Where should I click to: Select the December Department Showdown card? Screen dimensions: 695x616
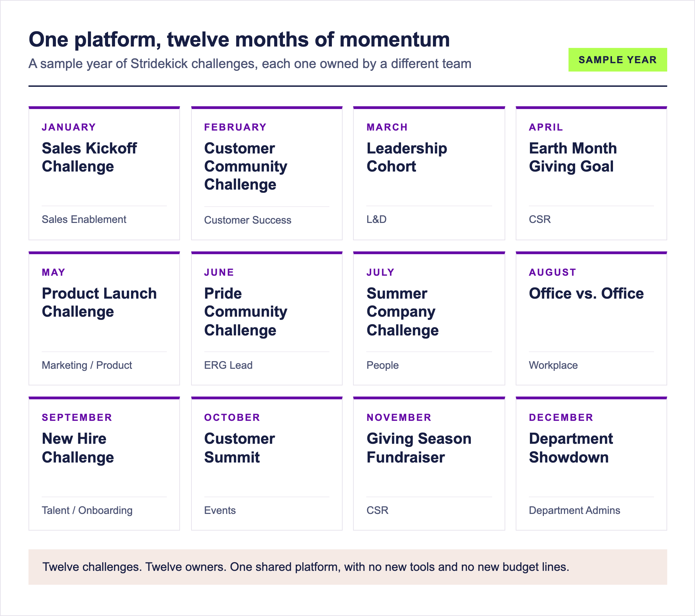point(591,464)
